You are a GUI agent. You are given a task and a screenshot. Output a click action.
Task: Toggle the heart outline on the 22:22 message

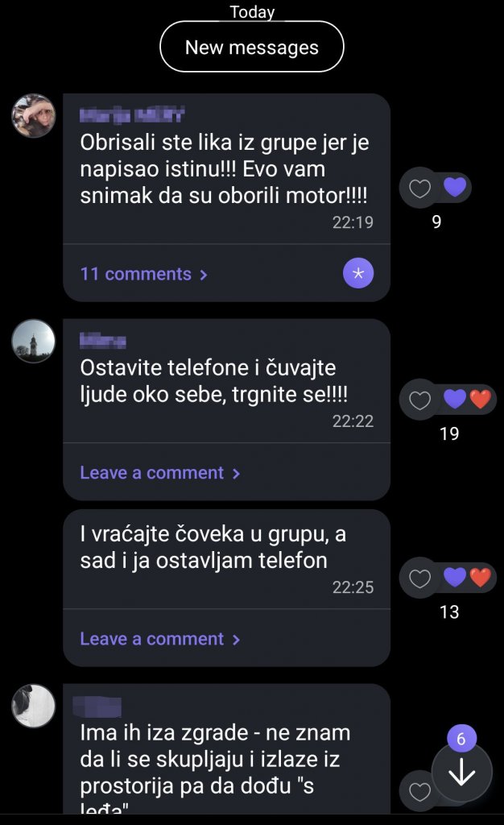(419, 400)
